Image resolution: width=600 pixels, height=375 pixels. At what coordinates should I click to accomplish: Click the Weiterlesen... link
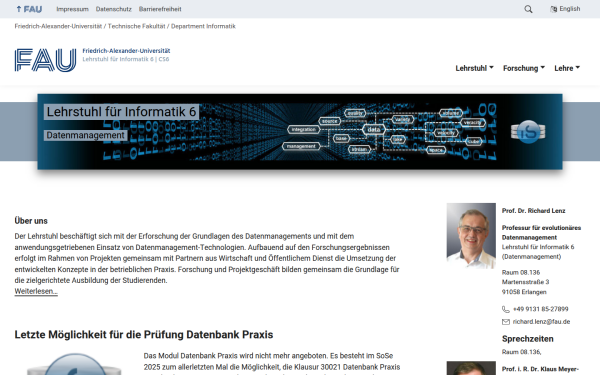[x=36, y=291]
